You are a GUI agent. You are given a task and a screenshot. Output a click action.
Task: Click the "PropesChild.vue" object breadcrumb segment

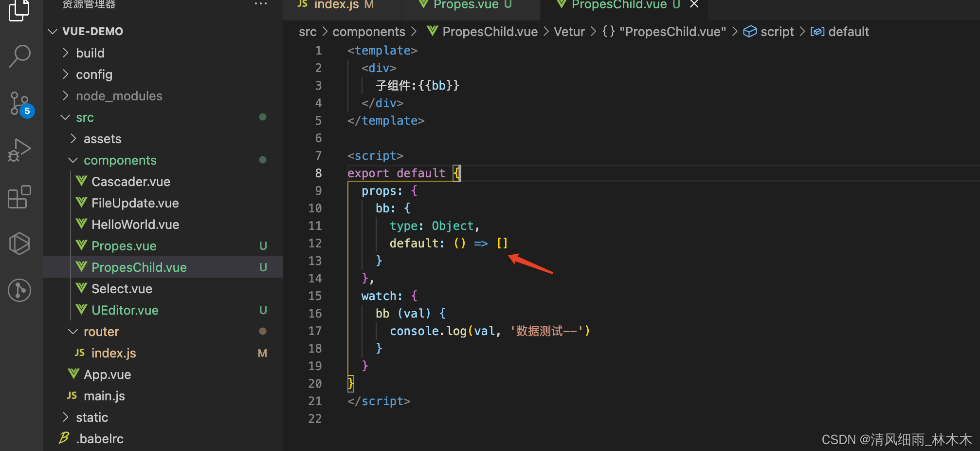672,32
